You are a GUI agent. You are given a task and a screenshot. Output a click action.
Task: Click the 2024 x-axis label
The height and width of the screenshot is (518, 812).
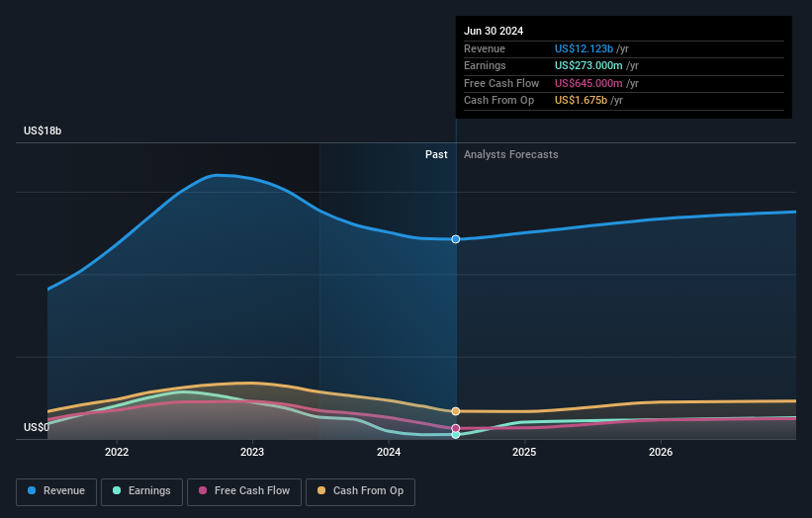click(x=389, y=452)
